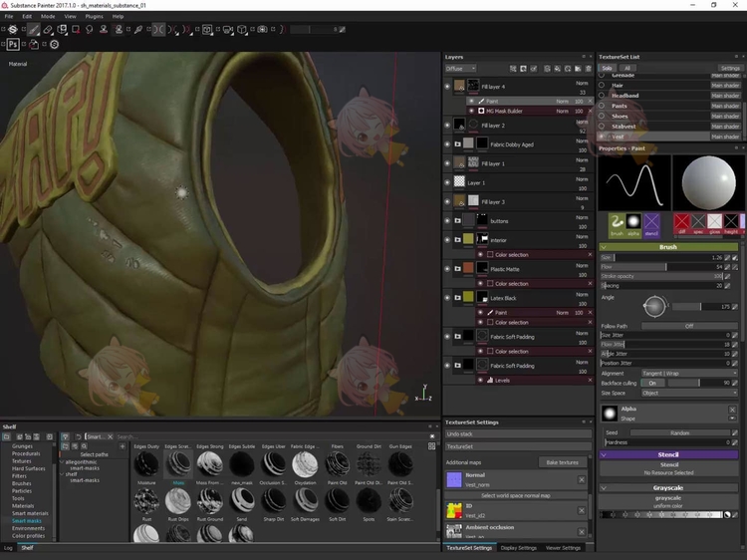Hide Fill layer 2 visibility
The height and width of the screenshot is (560, 747).
point(447,126)
